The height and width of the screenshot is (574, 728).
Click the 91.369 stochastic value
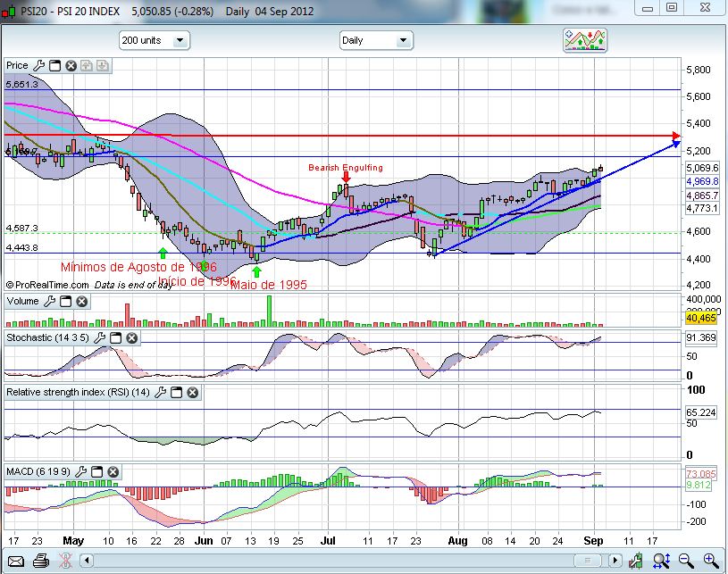701,337
